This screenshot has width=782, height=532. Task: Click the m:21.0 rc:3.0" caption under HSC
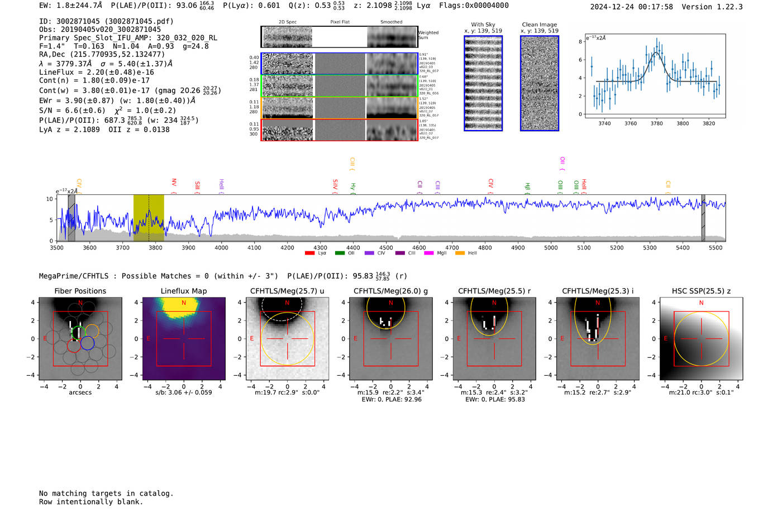tap(701, 392)
